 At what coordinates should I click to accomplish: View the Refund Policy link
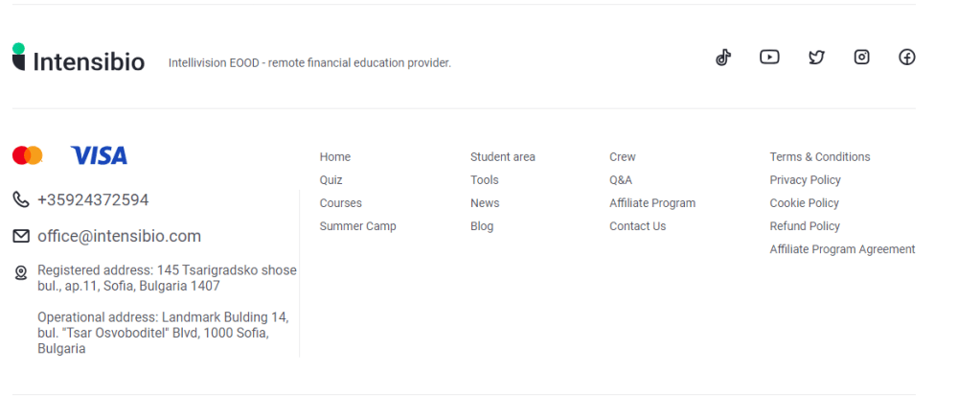click(805, 226)
